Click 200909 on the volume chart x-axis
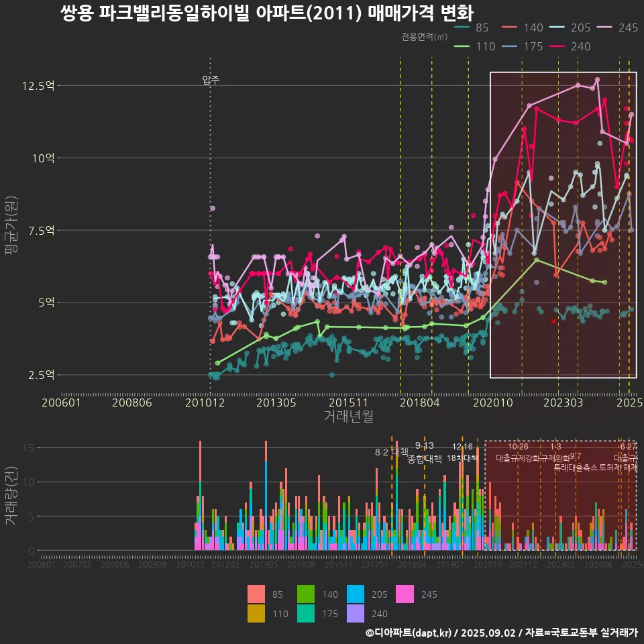 [x=152, y=564]
